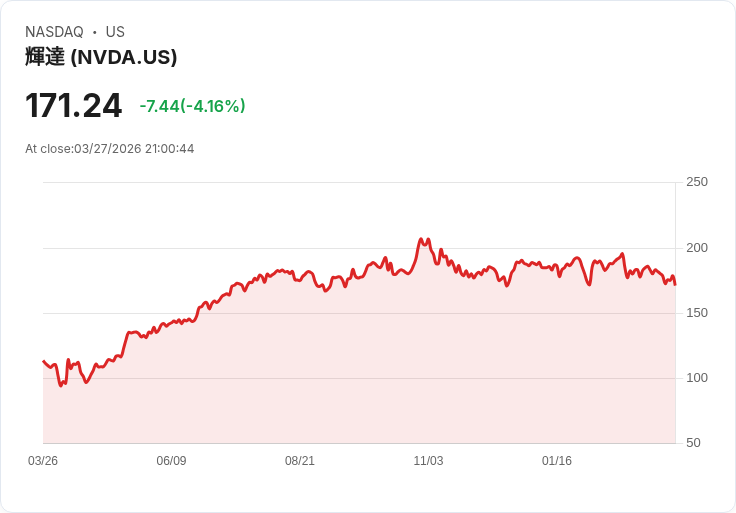
Task: Click the NASDAQ exchange label
Action: 54,32
